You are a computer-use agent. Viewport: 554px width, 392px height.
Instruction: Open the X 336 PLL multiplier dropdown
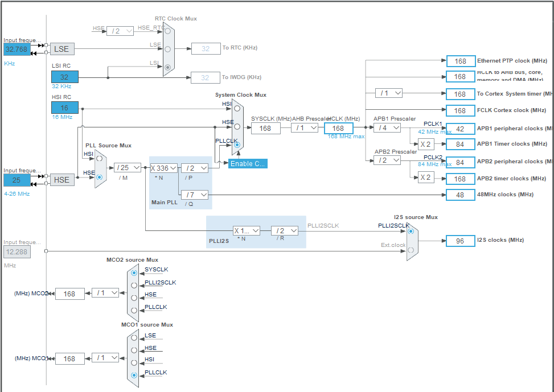point(164,168)
